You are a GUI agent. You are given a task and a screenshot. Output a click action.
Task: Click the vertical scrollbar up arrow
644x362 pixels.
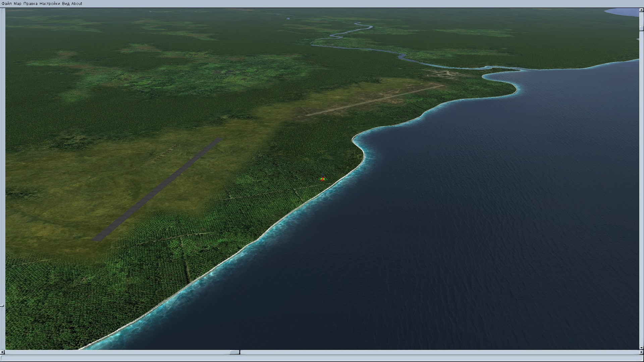(x=641, y=10)
